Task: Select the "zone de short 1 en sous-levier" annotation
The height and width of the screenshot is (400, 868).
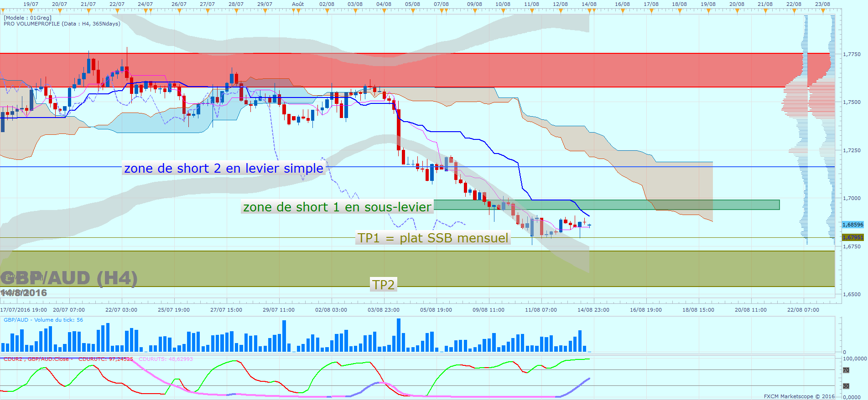Action: click(337, 207)
